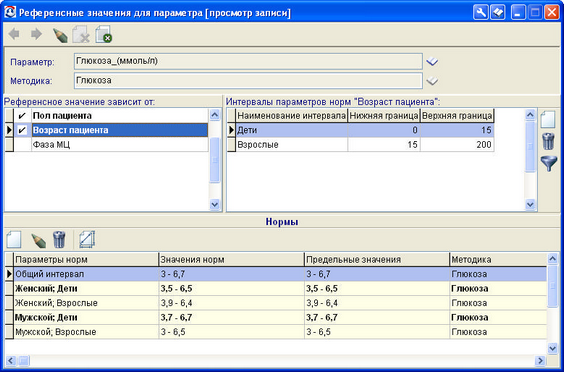Click the copy norm icon in Нормы toolbar
Viewport: 564px width, 372px height.
[87, 239]
